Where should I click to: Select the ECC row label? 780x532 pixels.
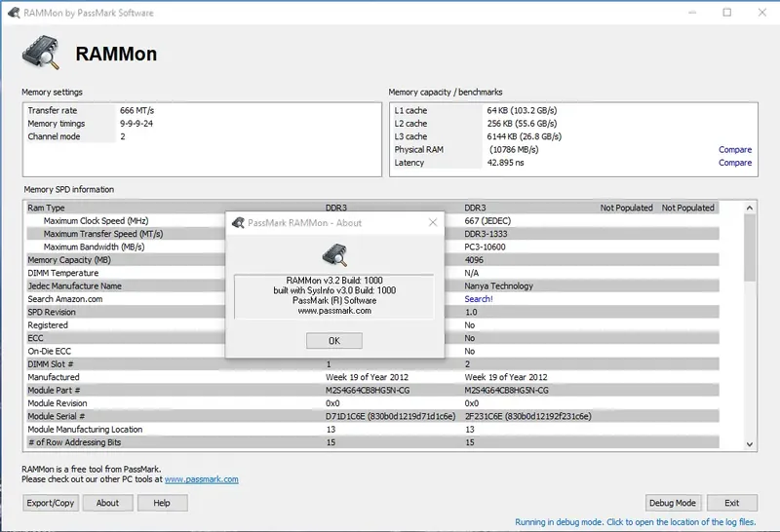tap(35, 338)
